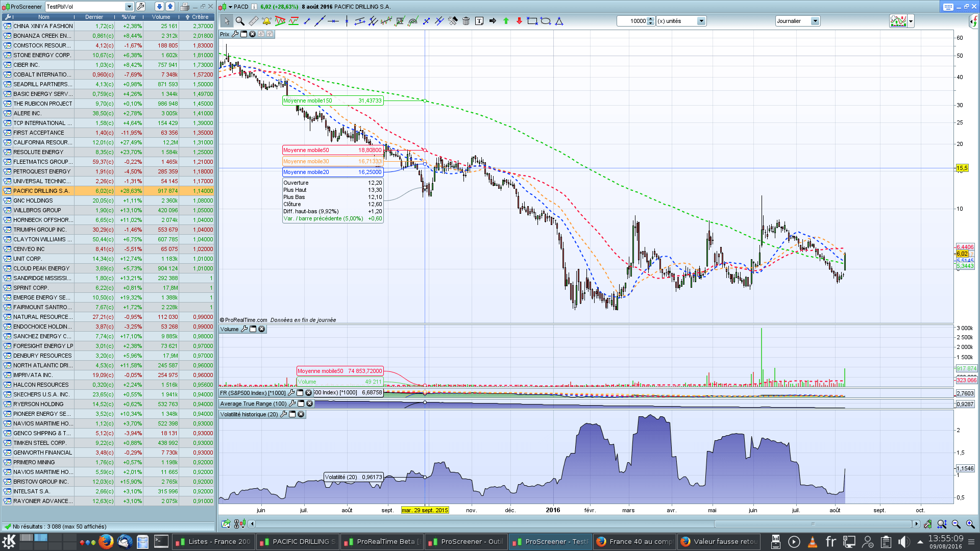This screenshot has height=551, width=980.
Task: Select the text annotation tool
Action: click(x=479, y=21)
